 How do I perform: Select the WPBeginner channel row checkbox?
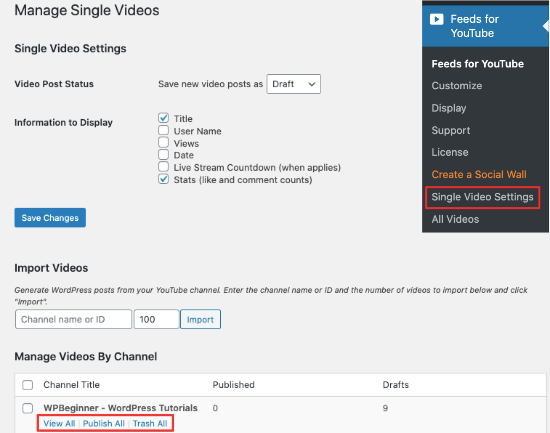tap(28, 408)
